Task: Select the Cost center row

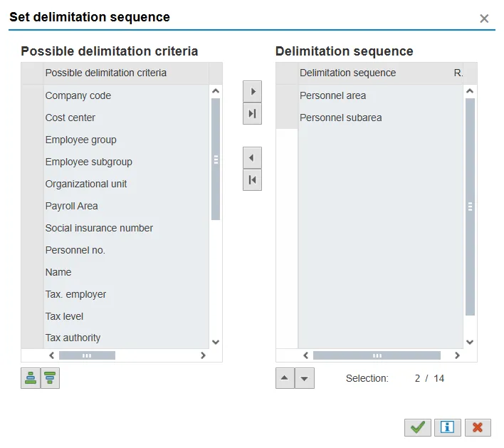Action: coord(70,118)
